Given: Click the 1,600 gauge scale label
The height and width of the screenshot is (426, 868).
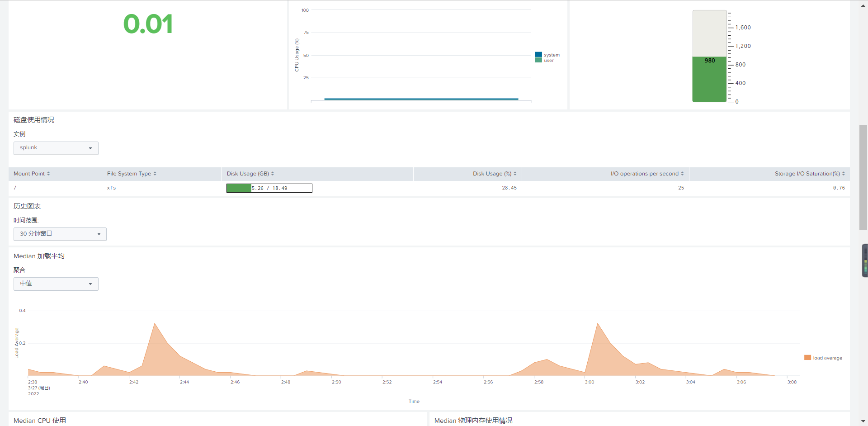Looking at the screenshot, I should pos(743,28).
